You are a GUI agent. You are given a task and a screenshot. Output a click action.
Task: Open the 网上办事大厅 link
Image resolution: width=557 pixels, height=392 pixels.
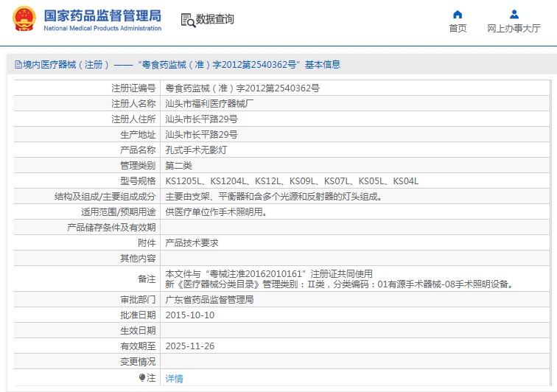click(514, 29)
